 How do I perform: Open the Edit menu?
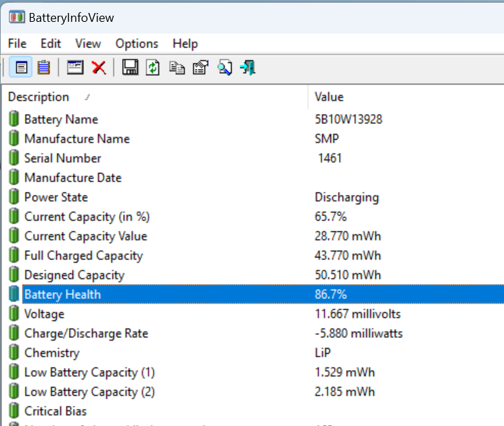(50, 44)
